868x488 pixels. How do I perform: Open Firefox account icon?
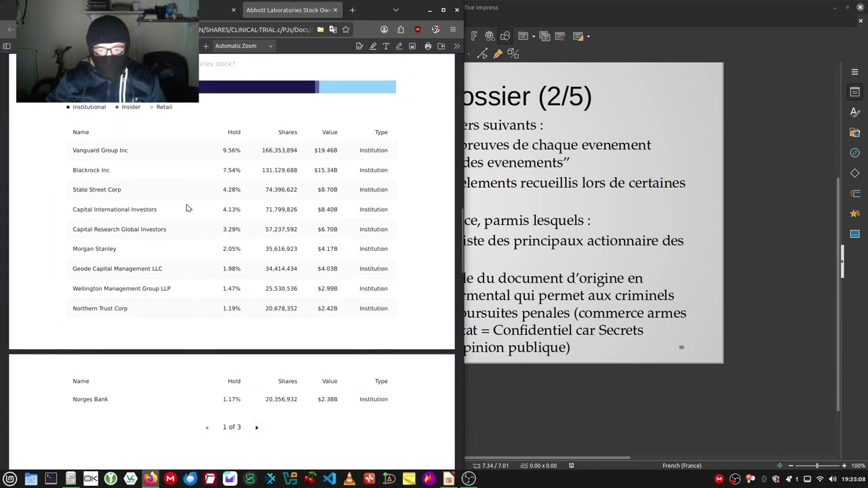click(x=384, y=30)
